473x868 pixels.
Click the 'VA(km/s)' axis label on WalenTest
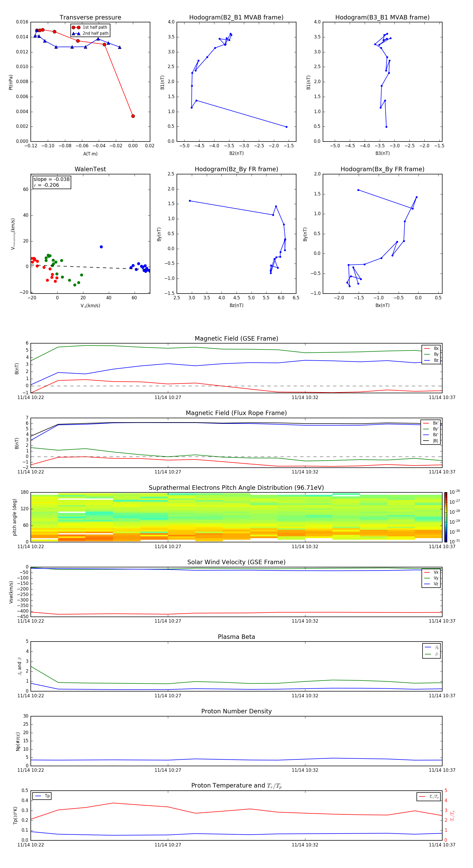[90, 306]
